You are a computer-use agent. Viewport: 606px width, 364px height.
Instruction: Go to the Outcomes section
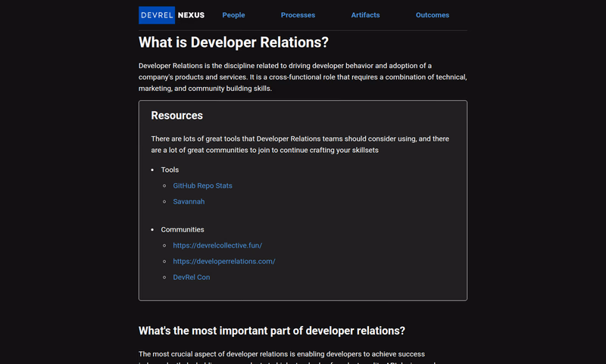coord(432,15)
